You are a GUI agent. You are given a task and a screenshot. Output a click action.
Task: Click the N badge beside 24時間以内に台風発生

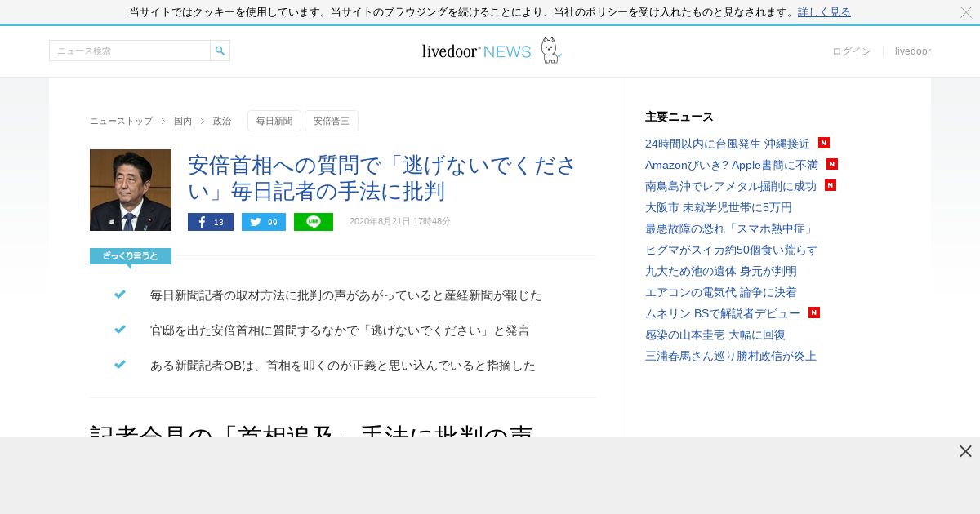(824, 143)
